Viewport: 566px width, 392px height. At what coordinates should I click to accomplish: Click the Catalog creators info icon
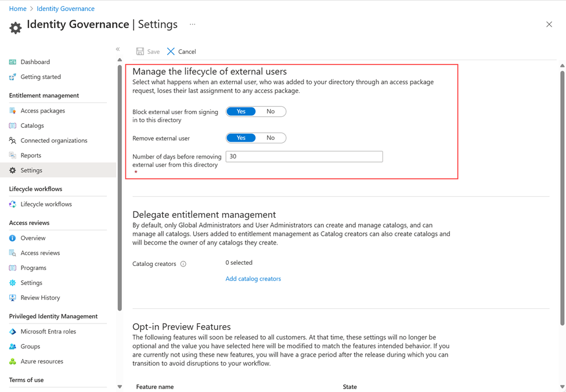[x=183, y=264]
